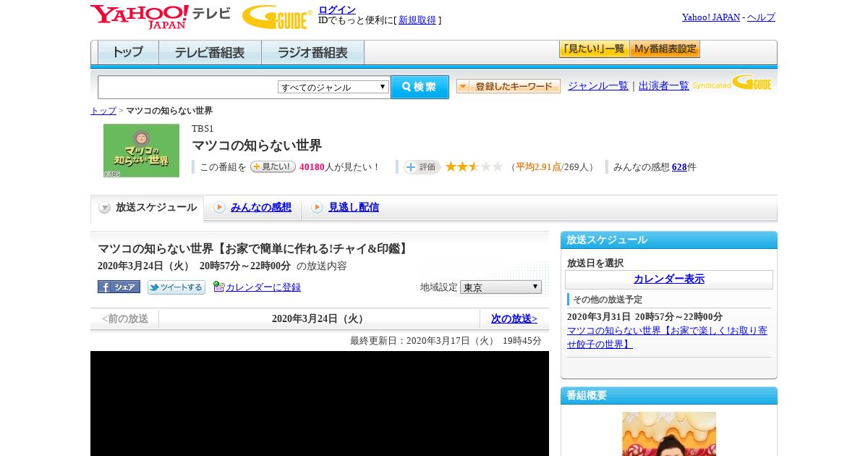This screenshot has width=868, height=456.
Task: Expand the 東京 region dropdown
Action: [x=501, y=287]
